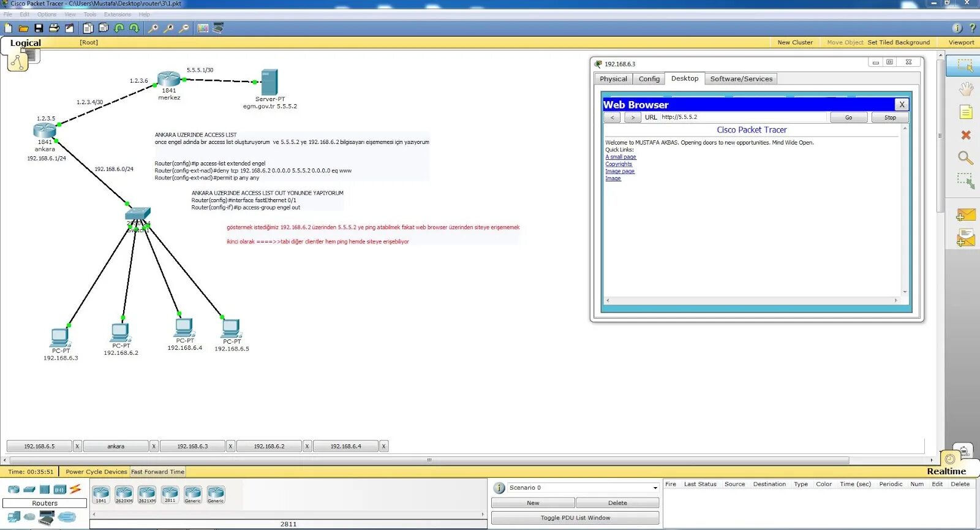Open the Copyrights link

(619, 164)
